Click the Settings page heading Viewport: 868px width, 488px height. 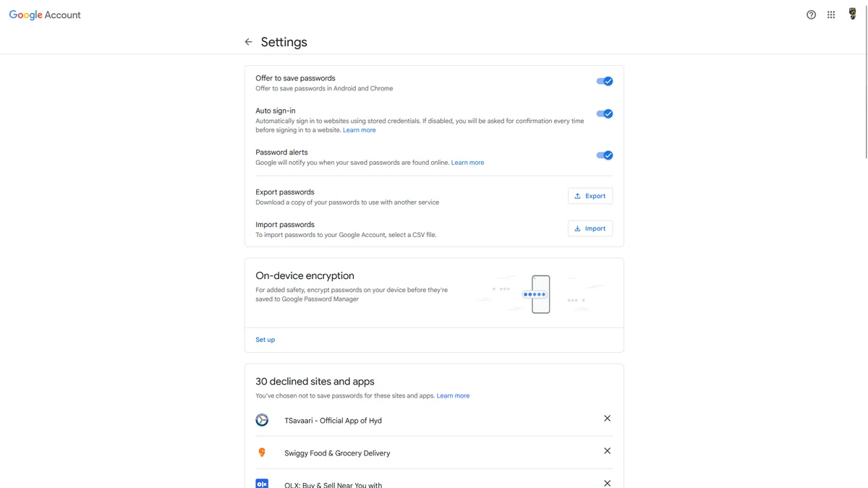click(284, 42)
